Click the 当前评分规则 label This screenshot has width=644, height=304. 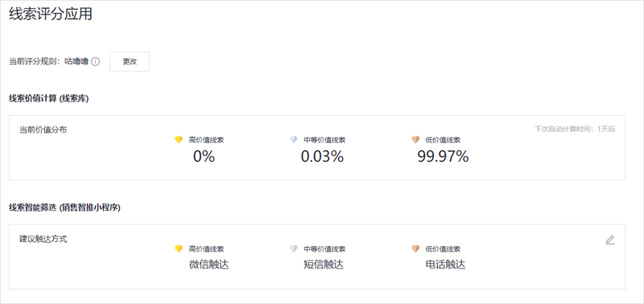[35, 62]
